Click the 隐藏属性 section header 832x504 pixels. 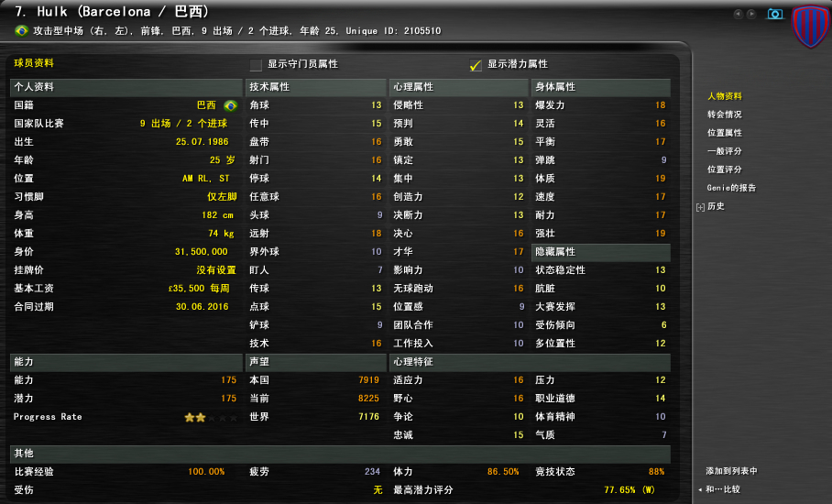tap(601, 252)
